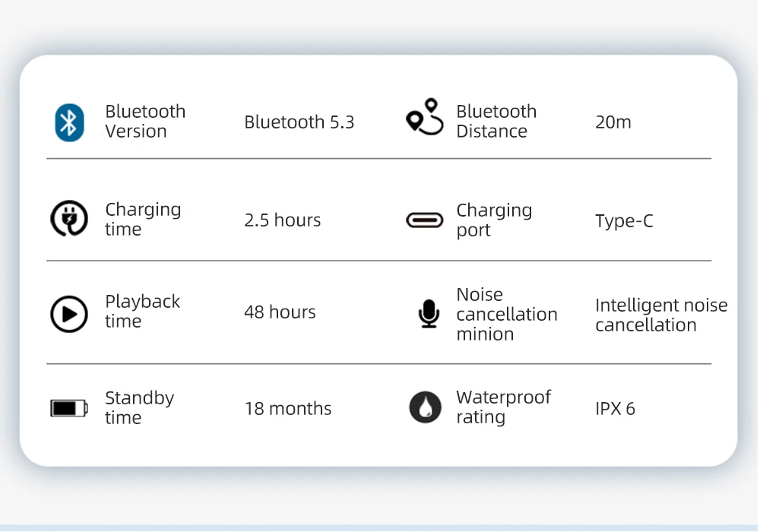Click the "2.5 hours" charging value
760x532 pixels.
(282, 220)
